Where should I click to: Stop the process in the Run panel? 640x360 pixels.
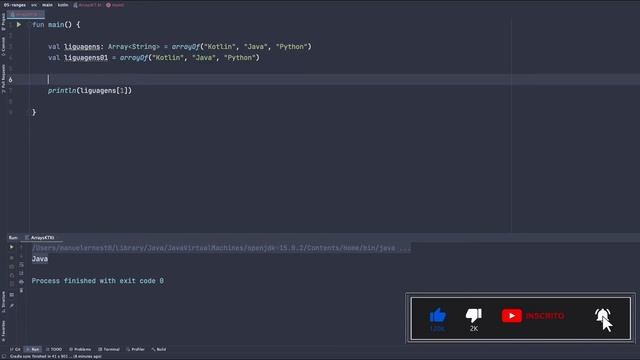coord(11,258)
